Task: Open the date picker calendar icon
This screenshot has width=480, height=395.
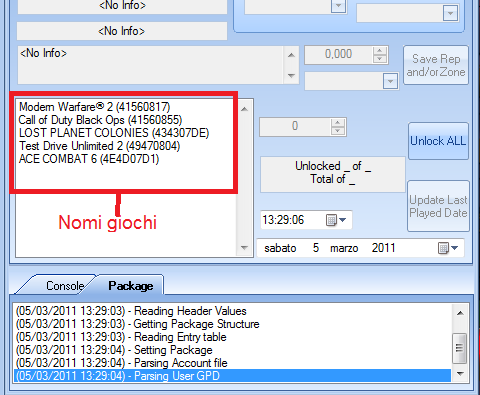Action: click(448, 248)
